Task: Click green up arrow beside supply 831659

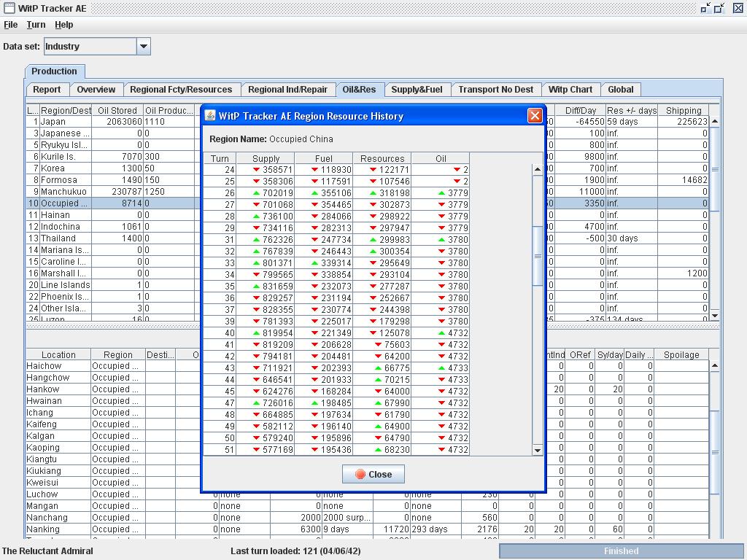Action: [256, 286]
